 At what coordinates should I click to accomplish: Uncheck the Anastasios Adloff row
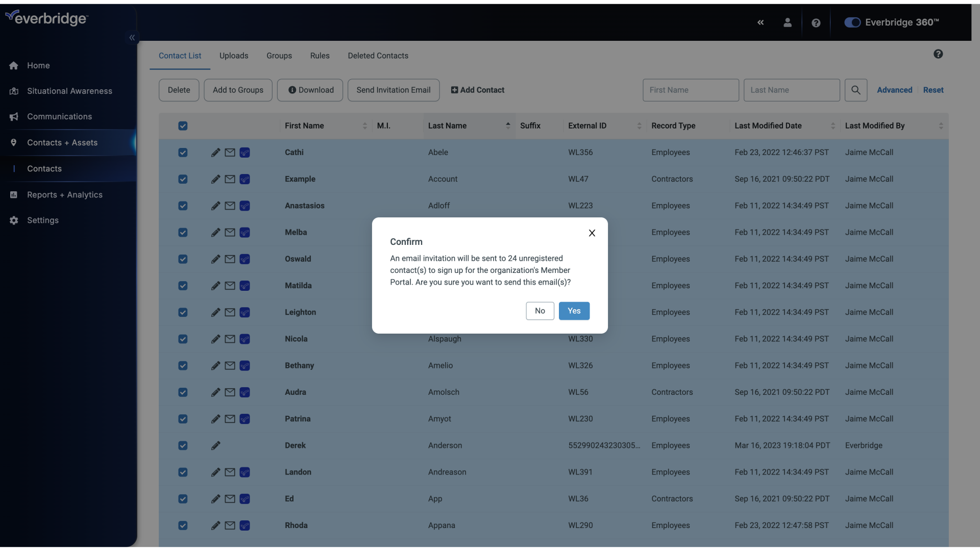183,206
